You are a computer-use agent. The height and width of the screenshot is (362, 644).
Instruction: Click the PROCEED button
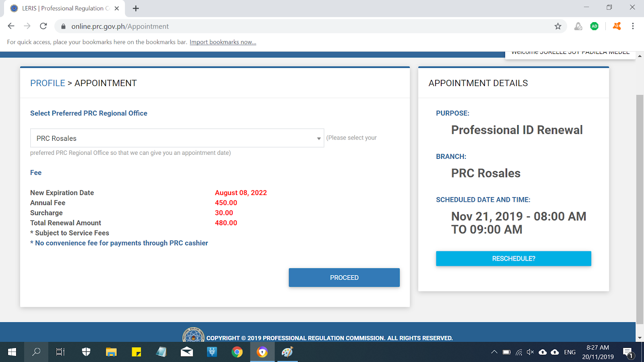coord(344,278)
